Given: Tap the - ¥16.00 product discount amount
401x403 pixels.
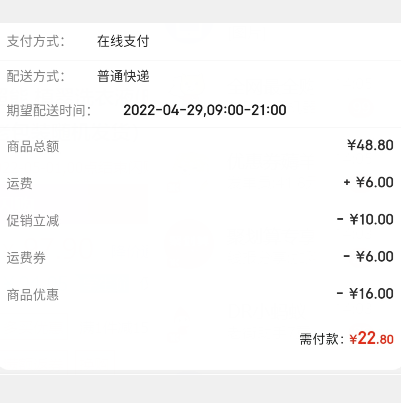Looking at the screenshot, I should [365, 293].
